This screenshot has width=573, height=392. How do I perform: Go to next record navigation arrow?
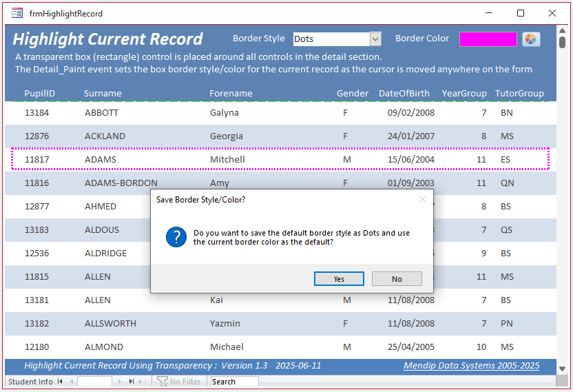click(x=120, y=382)
